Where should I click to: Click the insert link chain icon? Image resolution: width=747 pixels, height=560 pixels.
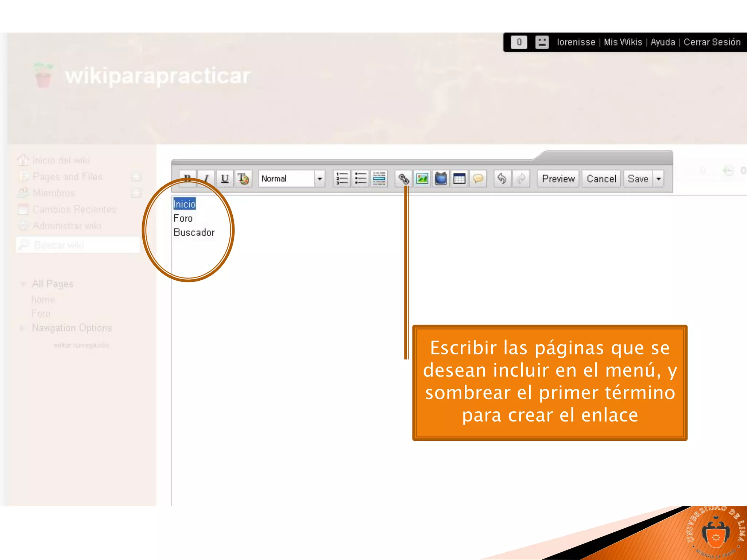[403, 179]
